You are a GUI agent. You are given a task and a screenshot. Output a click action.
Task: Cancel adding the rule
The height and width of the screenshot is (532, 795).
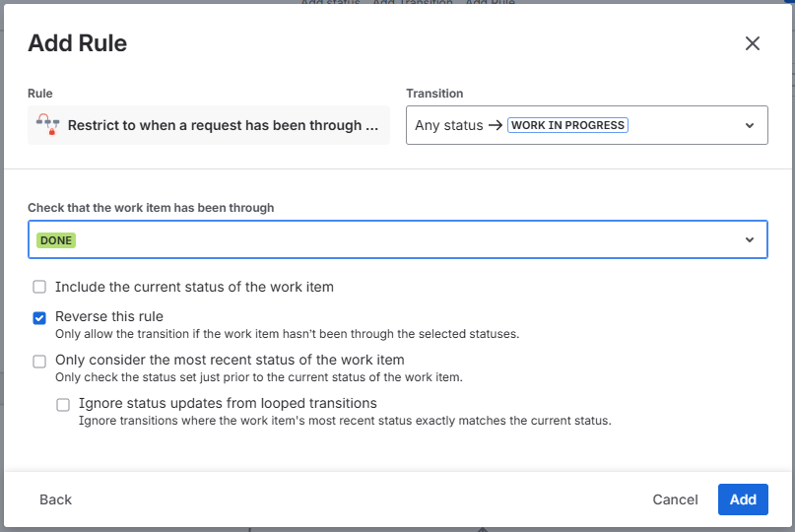pos(675,499)
